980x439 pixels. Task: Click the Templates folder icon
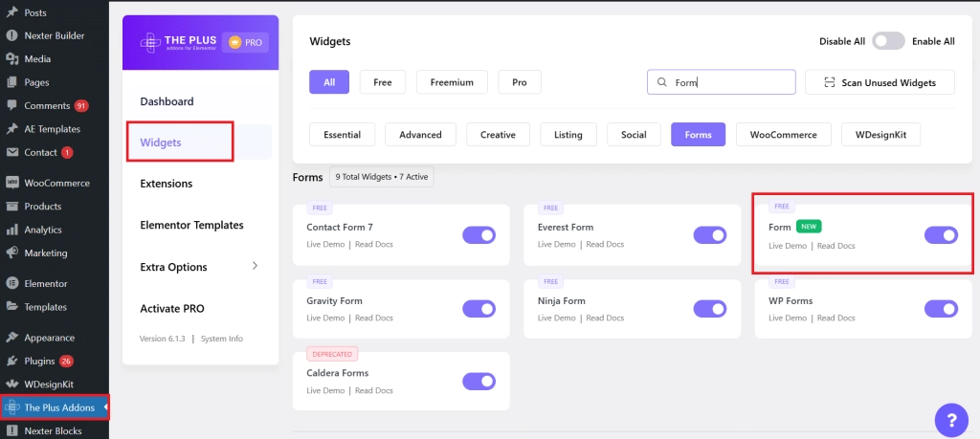tap(11, 307)
